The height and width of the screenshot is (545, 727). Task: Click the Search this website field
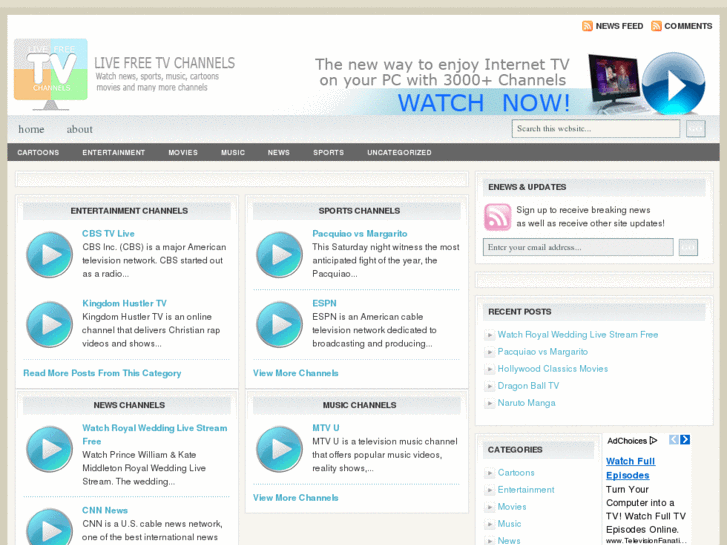[x=596, y=128]
